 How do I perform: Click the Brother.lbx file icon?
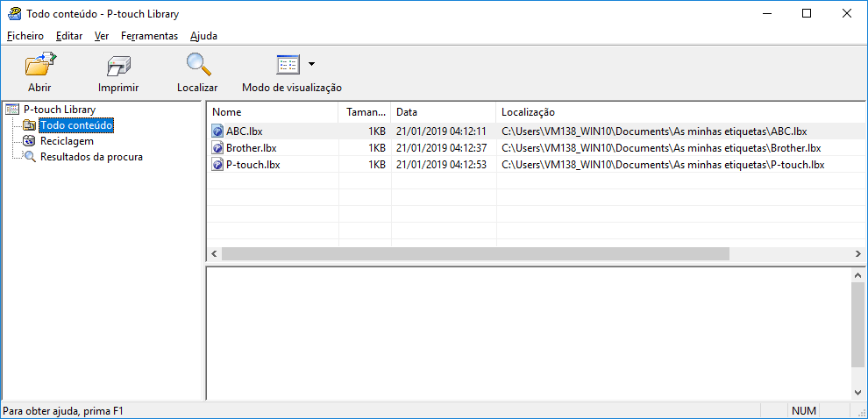coord(217,148)
